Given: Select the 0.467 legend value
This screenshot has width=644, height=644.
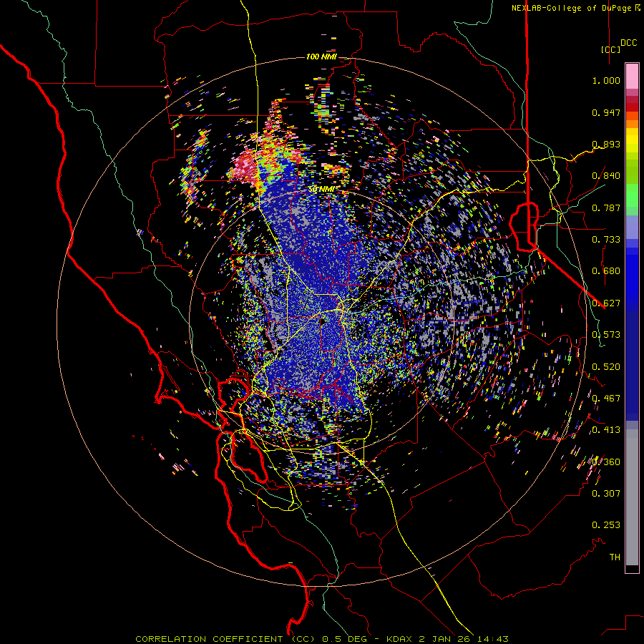Looking at the screenshot, I should [x=606, y=399].
